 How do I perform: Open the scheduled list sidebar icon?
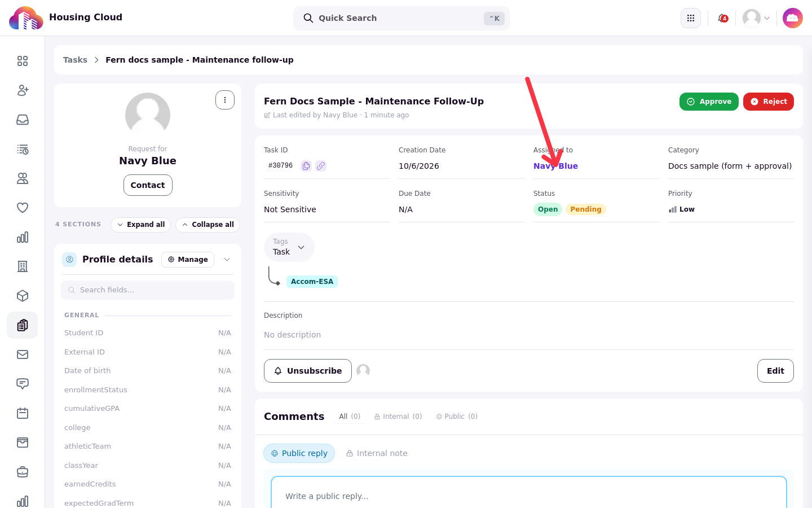(23, 149)
